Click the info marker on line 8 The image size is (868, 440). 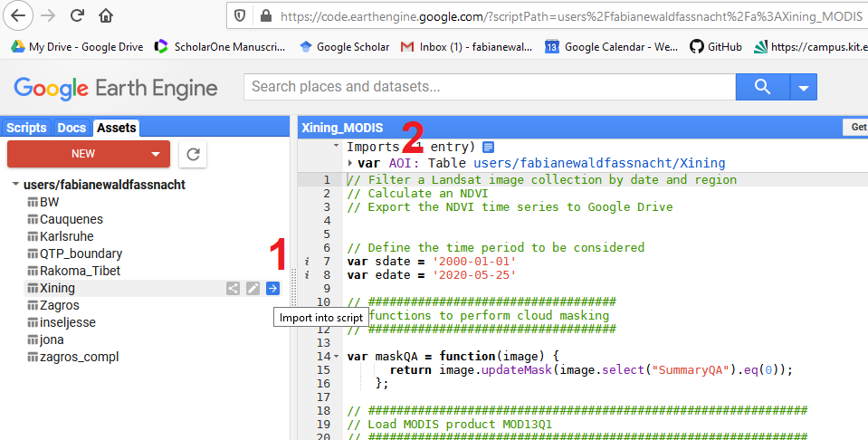click(307, 275)
